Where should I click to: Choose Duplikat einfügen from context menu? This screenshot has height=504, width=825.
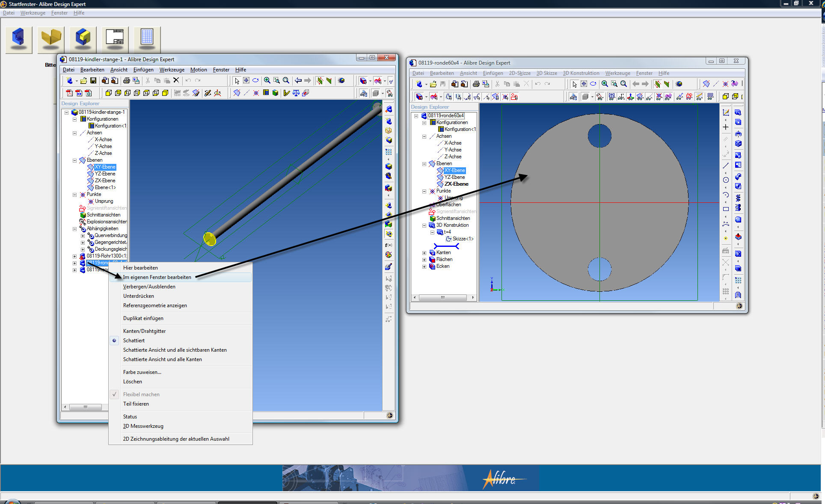pyautogui.click(x=180, y=318)
